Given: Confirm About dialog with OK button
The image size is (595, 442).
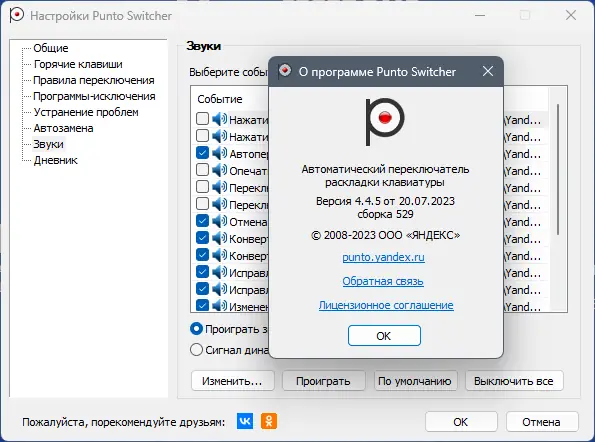Looking at the screenshot, I should [384, 335].
